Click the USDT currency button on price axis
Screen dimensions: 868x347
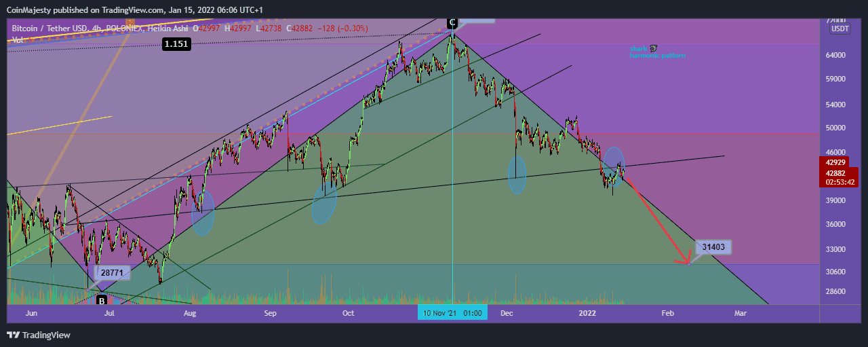[x=840, y=29]
